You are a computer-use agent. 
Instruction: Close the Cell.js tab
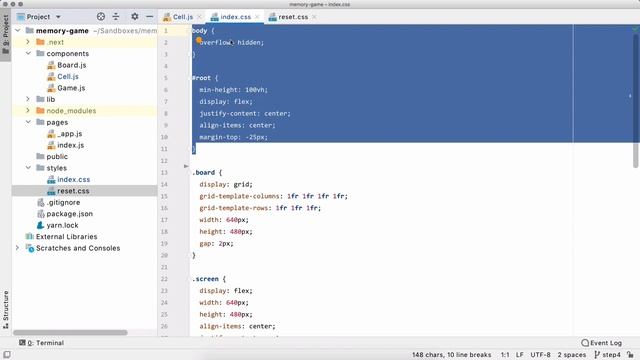click(200, 17)
